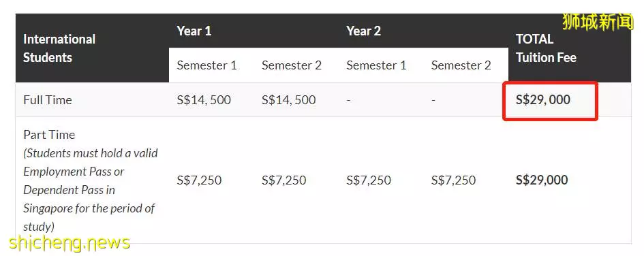
Task: Click the Employment Pass requirement note in italics
Action: coord(91,190)
